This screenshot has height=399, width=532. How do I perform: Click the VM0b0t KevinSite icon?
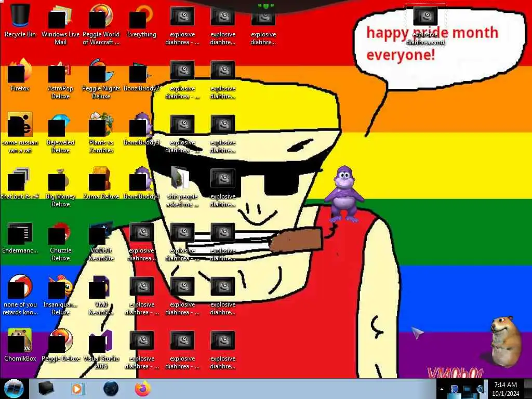pyautogui.click(x=101, y=241)
